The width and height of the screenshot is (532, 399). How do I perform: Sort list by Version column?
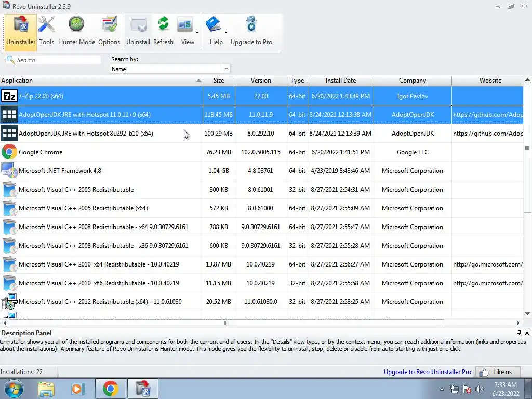[261, 81]
